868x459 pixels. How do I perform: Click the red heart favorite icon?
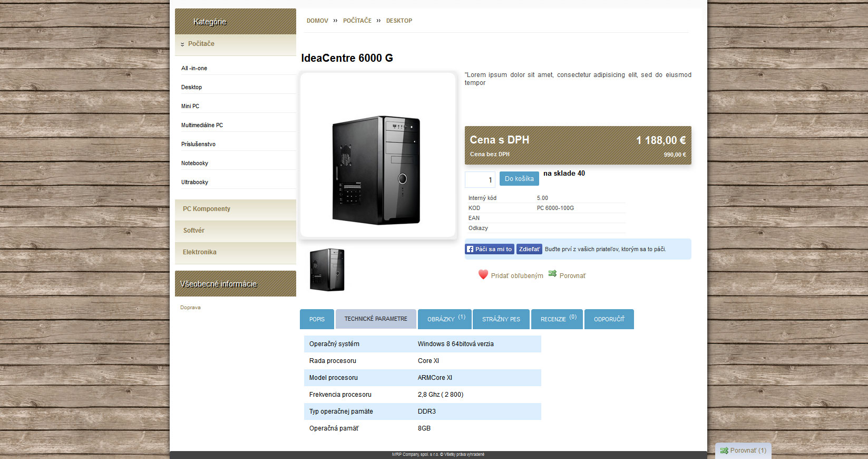483,274
